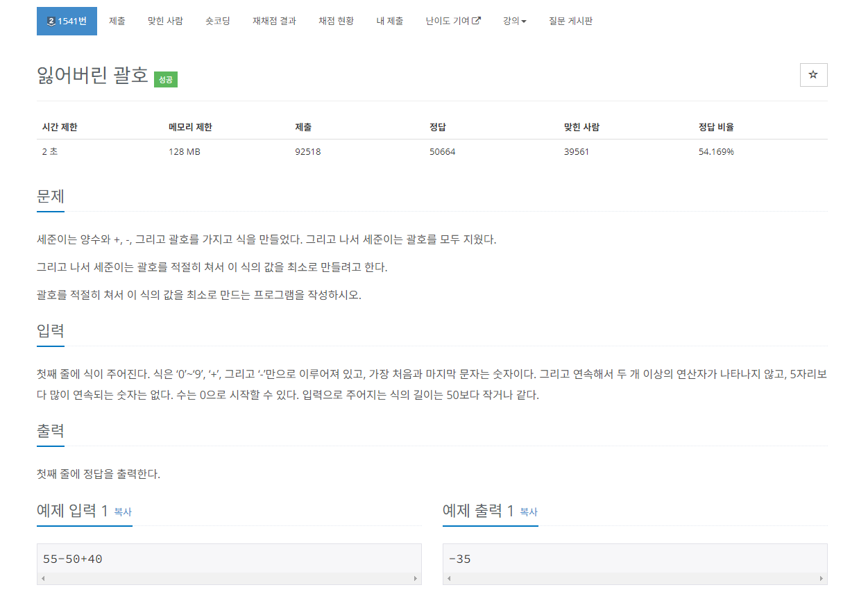The width and height of the screenshot is (868, 592).
Task: Click the 예제 입력 1 heading
Action: tap(72, 511)
